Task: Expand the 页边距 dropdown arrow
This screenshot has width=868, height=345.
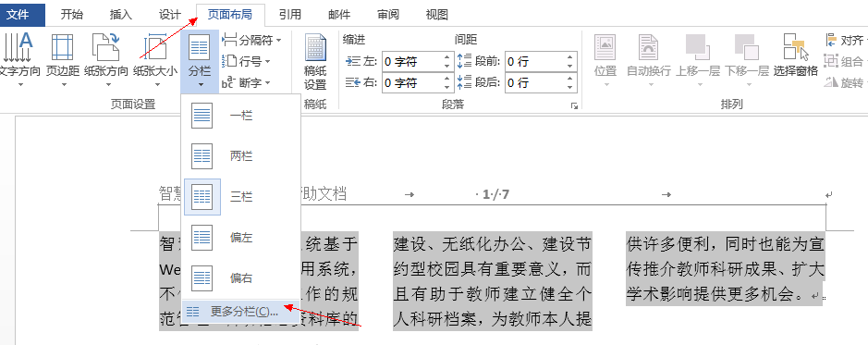Action: 63,85
